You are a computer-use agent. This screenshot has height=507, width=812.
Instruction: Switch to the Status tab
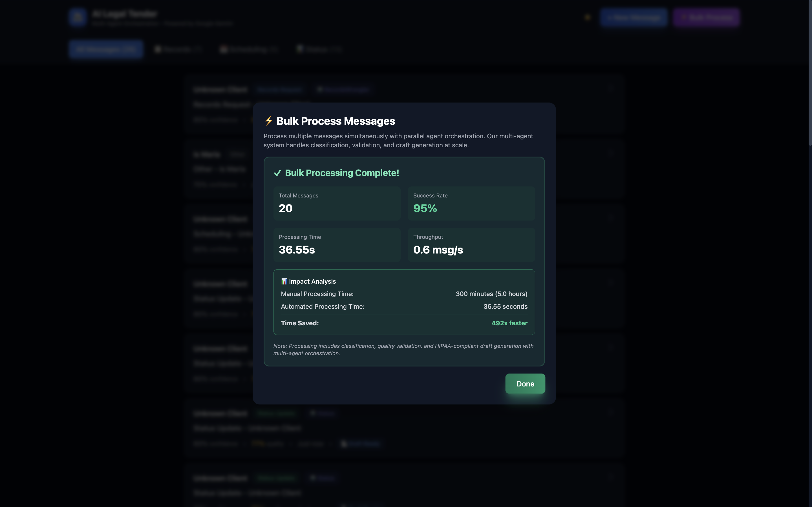(x=319, y=49)
